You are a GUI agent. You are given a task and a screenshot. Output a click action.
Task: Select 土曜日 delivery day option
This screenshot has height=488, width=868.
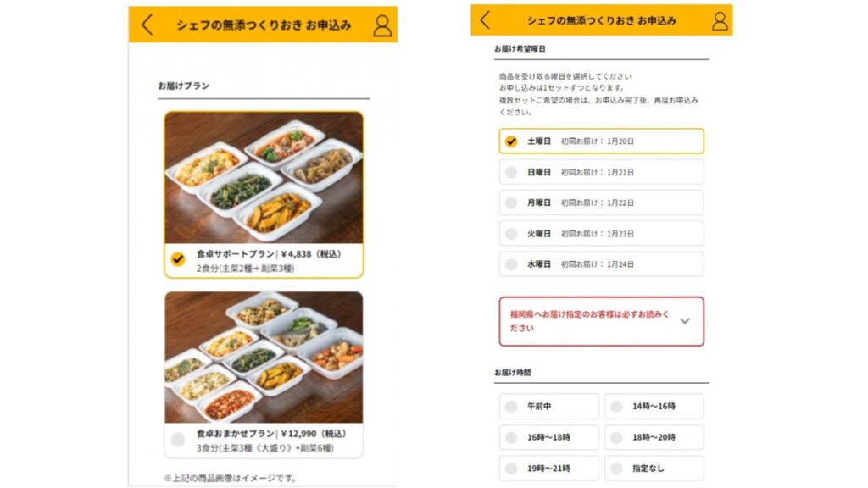pyautogui.click(x=601, y=141)
